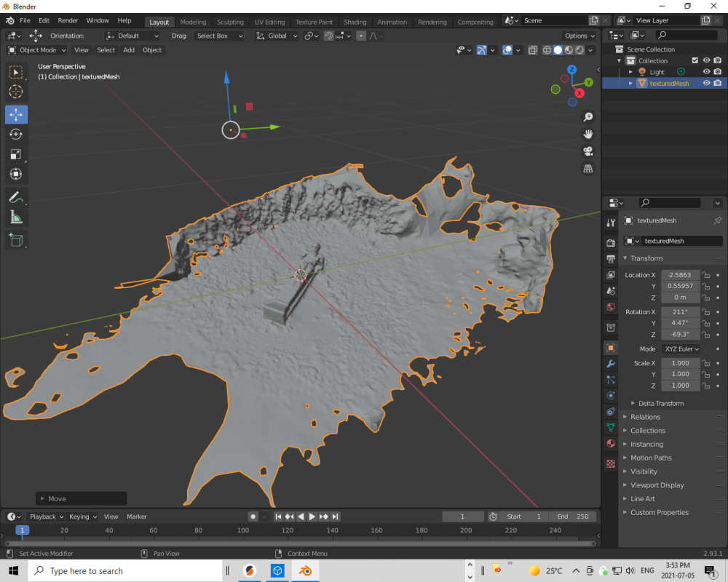Select the Annotate pencil tool
Image resolution: width=728 pixels, height=582 pixels.
pos(16,197)
